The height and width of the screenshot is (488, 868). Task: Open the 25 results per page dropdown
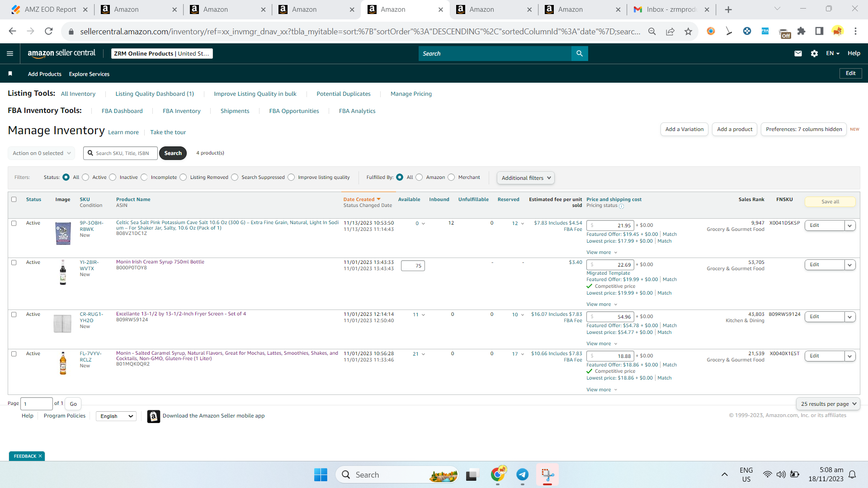[x=828, y=404]
